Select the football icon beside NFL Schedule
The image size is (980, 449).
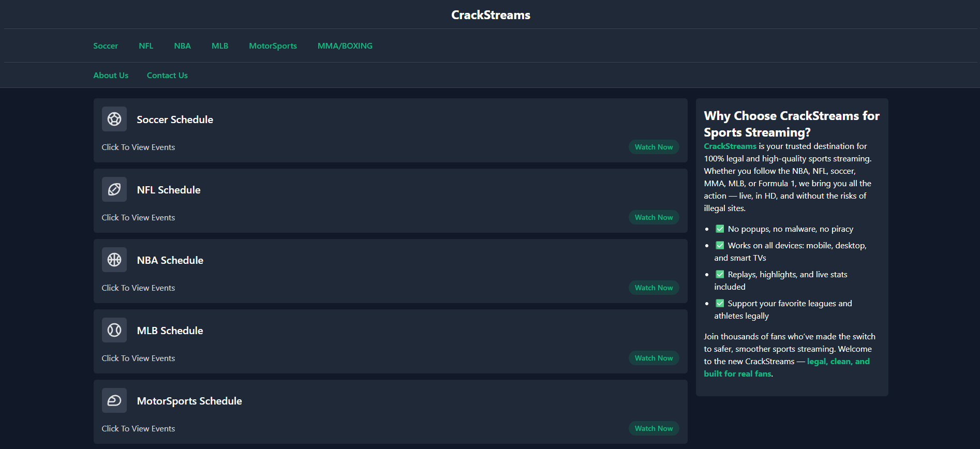pos(114,189)
